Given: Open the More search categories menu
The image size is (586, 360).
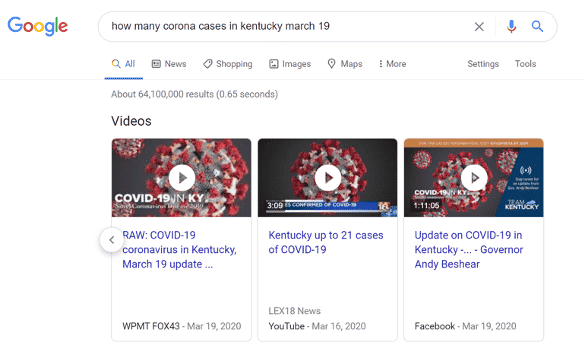Looking at the screenshot, I should coord(392,64).
